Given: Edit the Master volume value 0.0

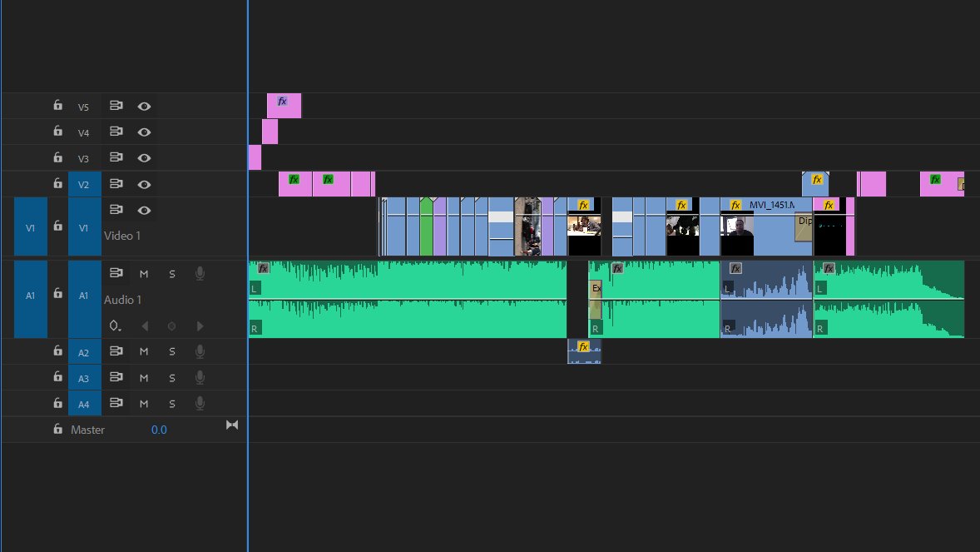Looking at the screenshot, I should [x=159, y=430].
